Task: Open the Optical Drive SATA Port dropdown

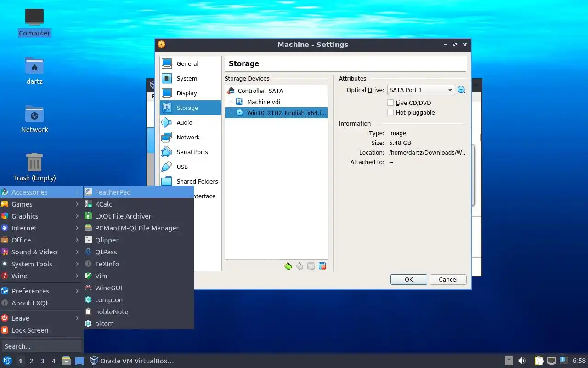Action: coord(421,90)
